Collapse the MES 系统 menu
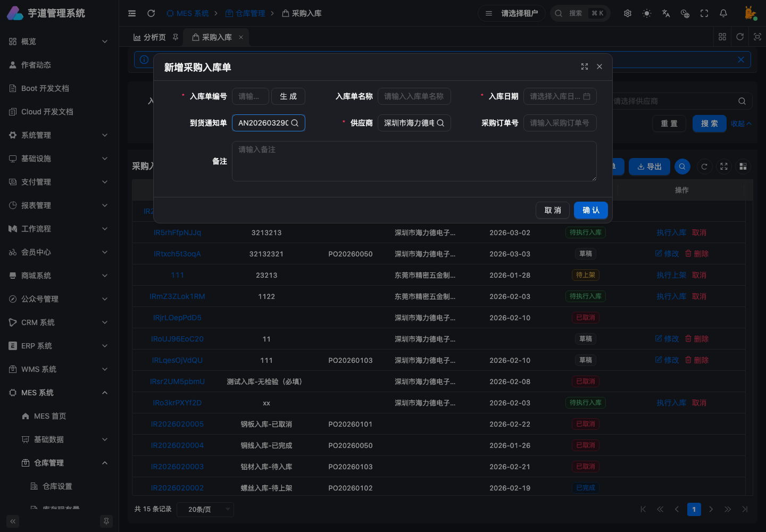 point(59,393)
